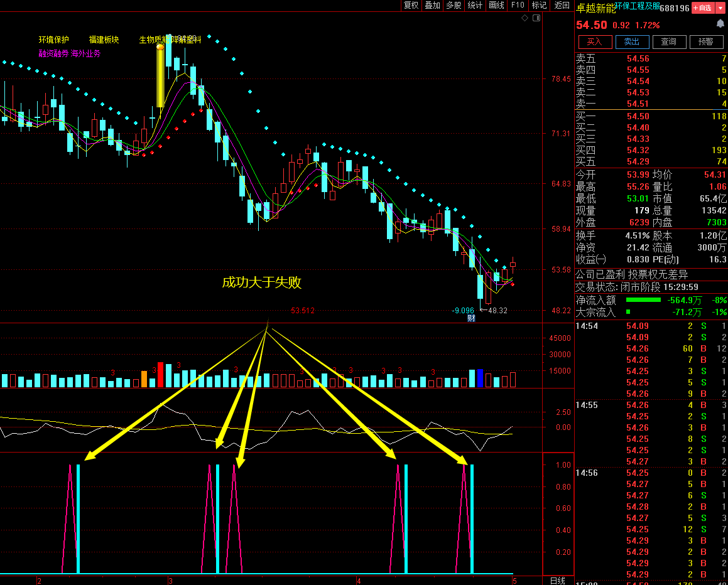Open the 复权 menu item
728x585 pixels.
point(411,5)
